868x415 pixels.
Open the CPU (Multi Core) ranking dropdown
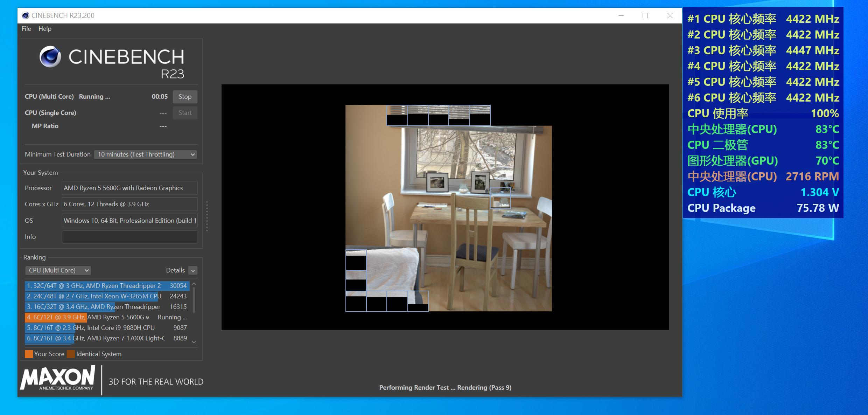(x=58, y=270)
